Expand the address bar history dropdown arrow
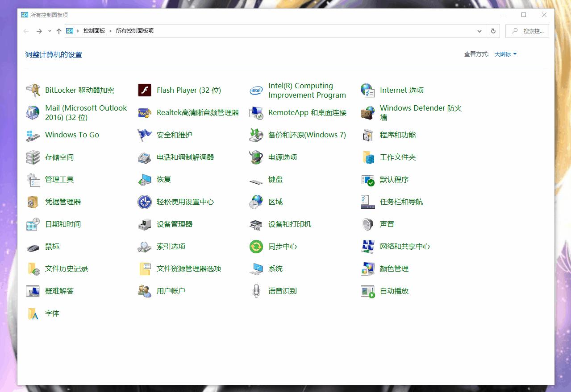 479,31
